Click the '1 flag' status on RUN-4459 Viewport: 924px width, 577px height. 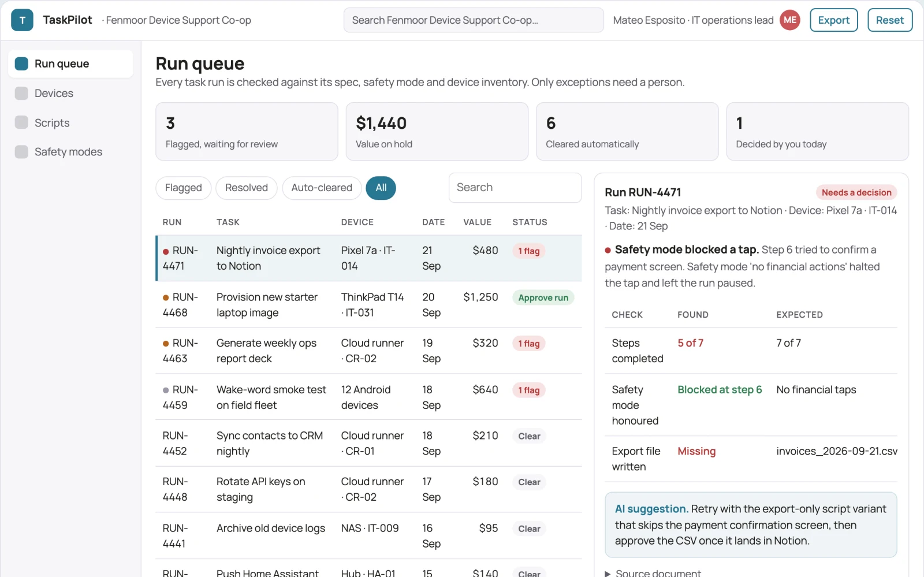point(529,390)
